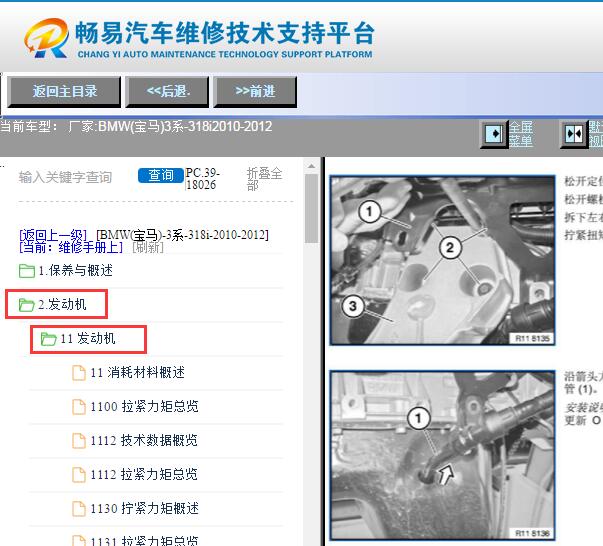The image size is (603, 546).
Task: Open 1131 拉紧力矩总览 document
Action: pyautogui.click(x=145, y=540)
